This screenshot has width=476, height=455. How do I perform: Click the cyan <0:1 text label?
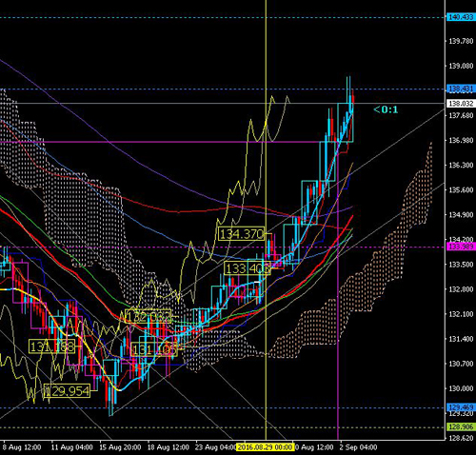click(386, 109)
